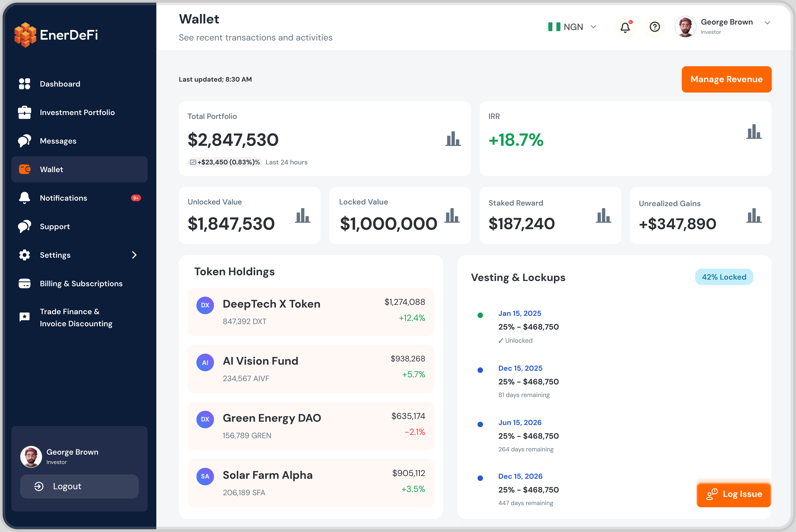This screenshot has height=532, width=796.
Task: Click the '447 days remaining' text
Action: tap(525, 503)
